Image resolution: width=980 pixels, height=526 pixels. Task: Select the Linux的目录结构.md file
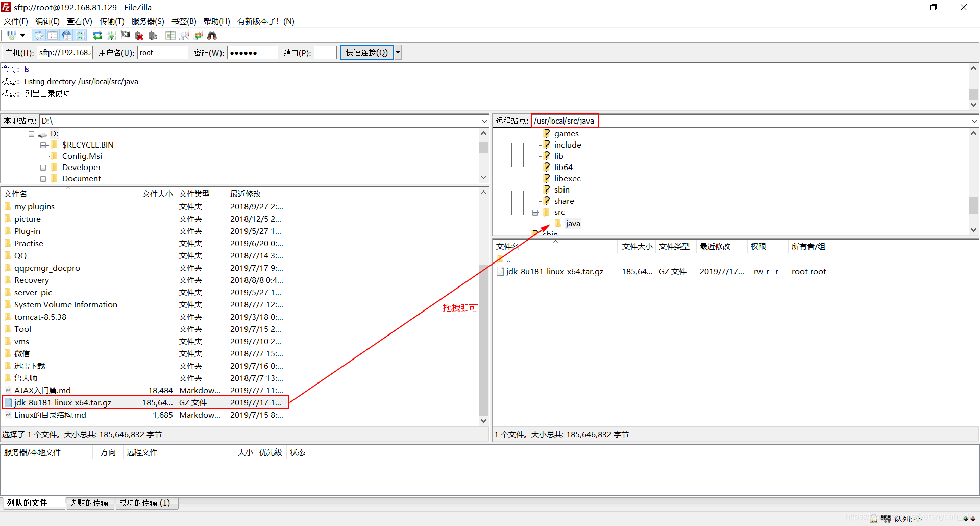[50, 415]
